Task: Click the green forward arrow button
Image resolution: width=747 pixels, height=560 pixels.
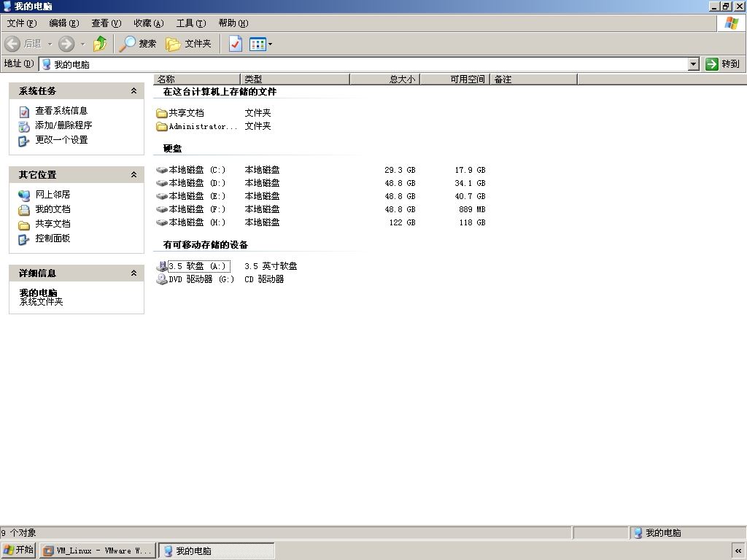Action: 66,44
